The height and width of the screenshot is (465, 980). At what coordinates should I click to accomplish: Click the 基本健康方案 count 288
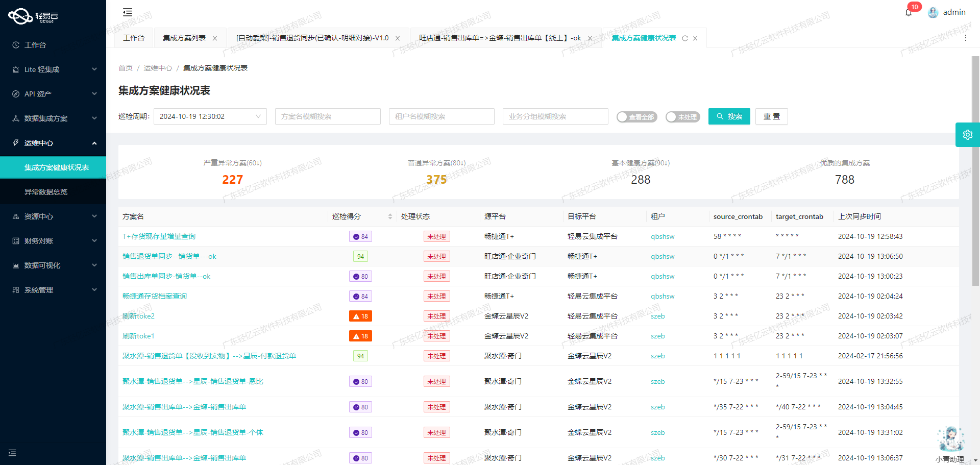(x=641, y=180)
